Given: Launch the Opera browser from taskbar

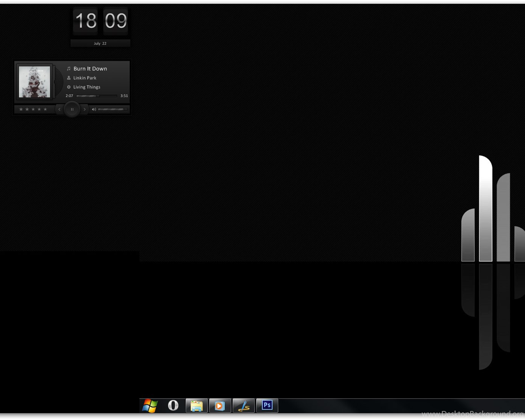Looking at the screenshot, I should 173,406.
